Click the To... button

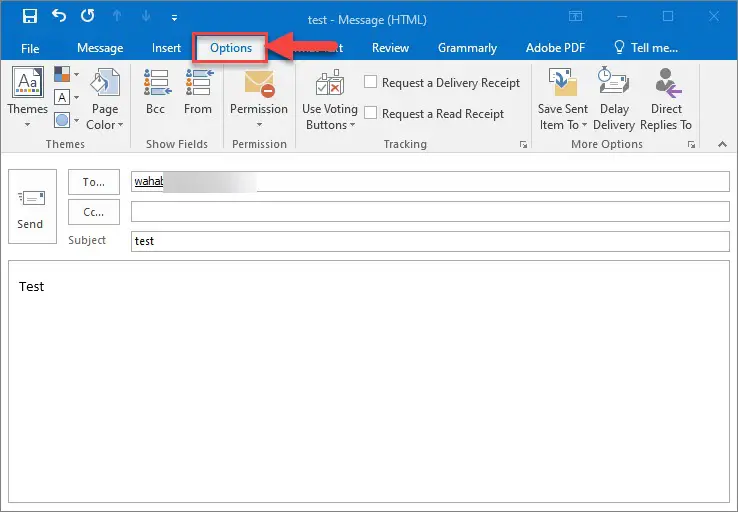coord(94,182)
